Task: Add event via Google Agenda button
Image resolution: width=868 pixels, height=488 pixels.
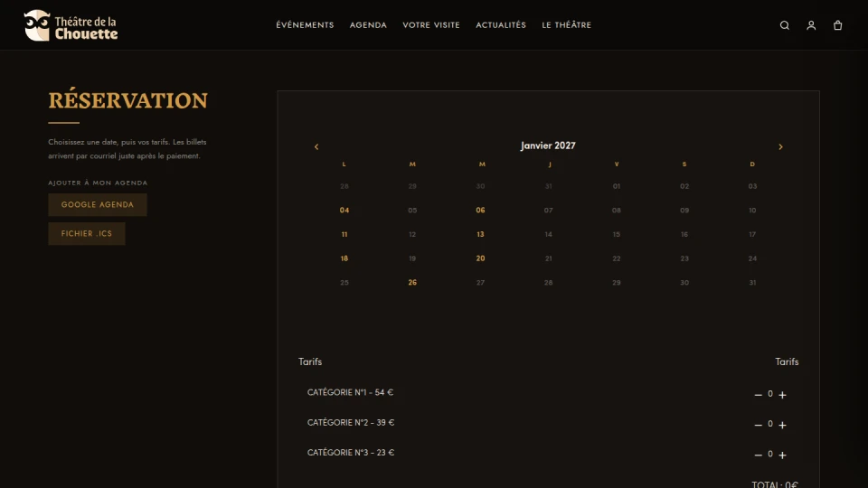Action: [98, 205]
